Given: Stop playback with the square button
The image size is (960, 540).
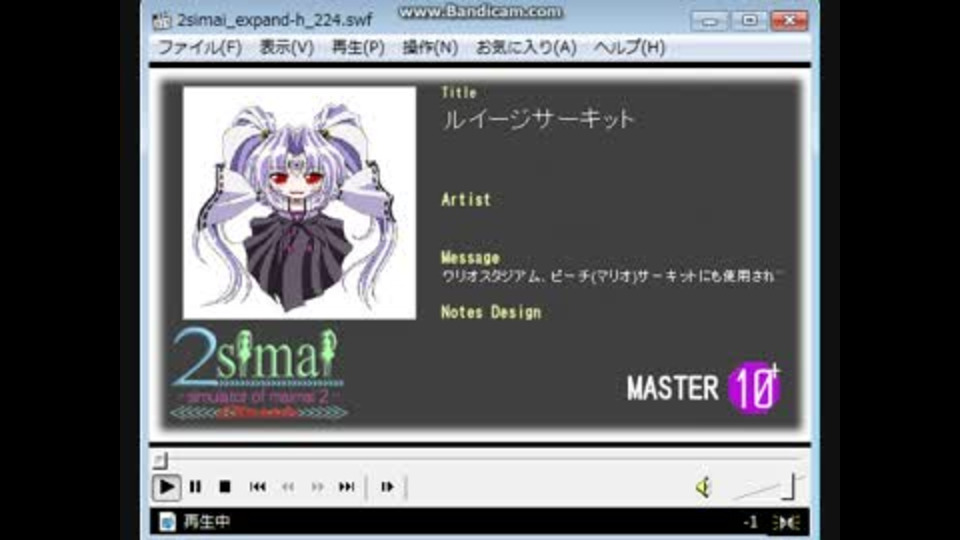Looking at the screenshot, I should tap(225, 487).
